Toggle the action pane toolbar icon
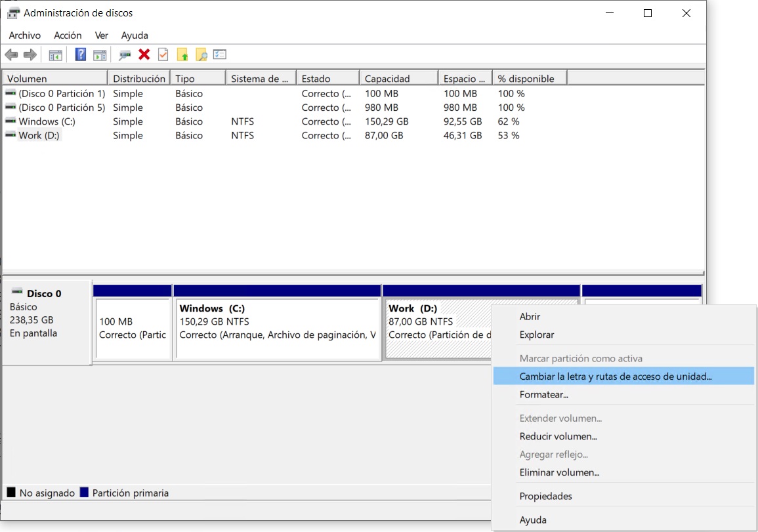758x532 pixels. pyautogui.click(x=100, y=55)
